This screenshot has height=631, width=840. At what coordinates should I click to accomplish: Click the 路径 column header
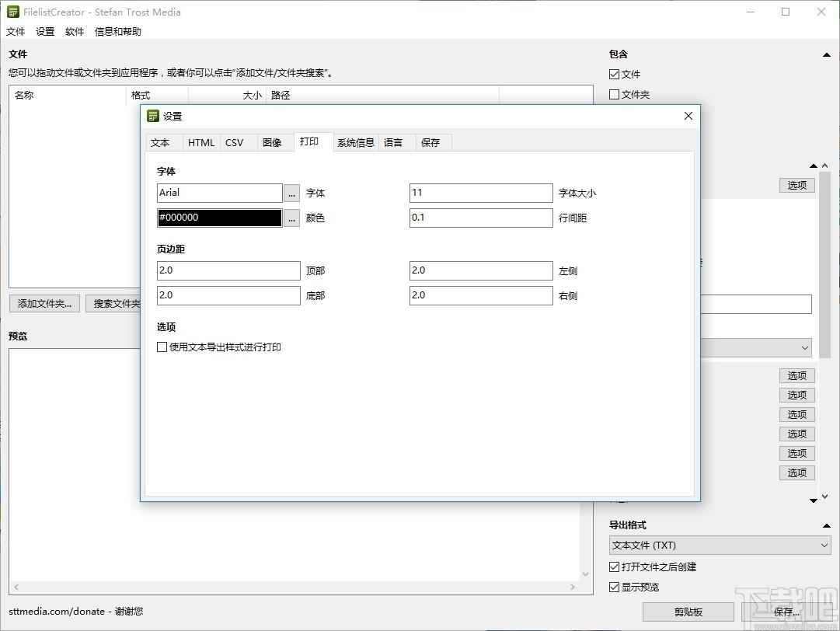[382, 95]
